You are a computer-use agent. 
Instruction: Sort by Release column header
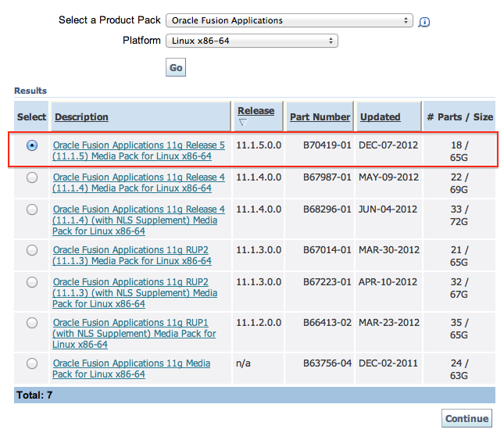click(256, 110)
